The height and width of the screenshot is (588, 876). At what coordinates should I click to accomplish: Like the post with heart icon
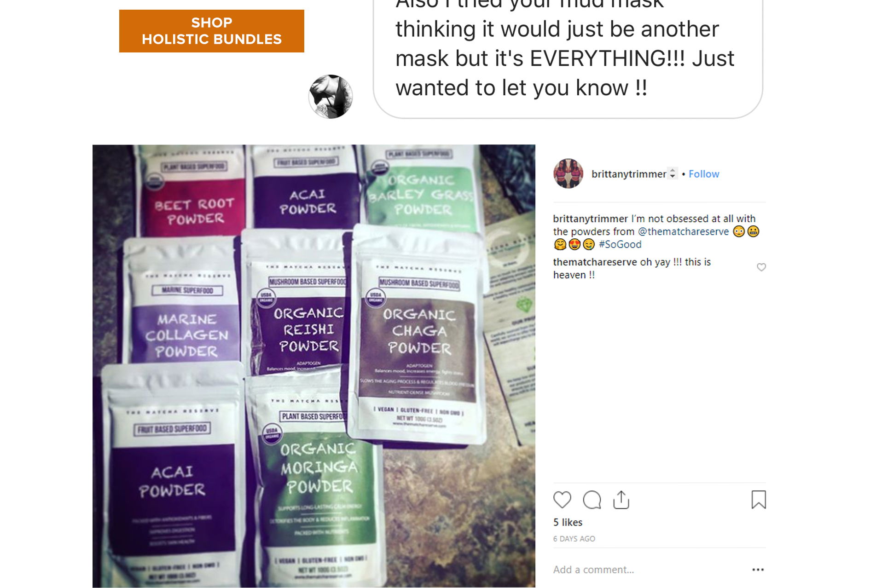point(562,500)
